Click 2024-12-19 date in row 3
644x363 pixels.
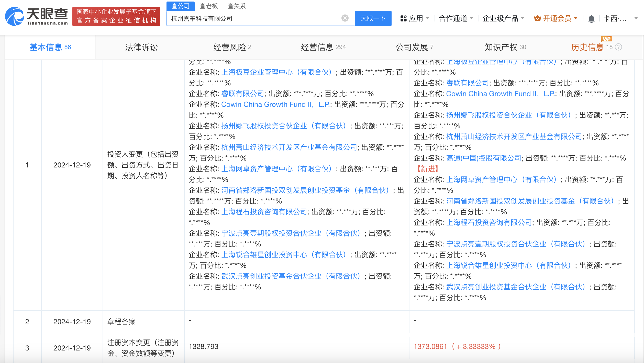coord(72,348)
